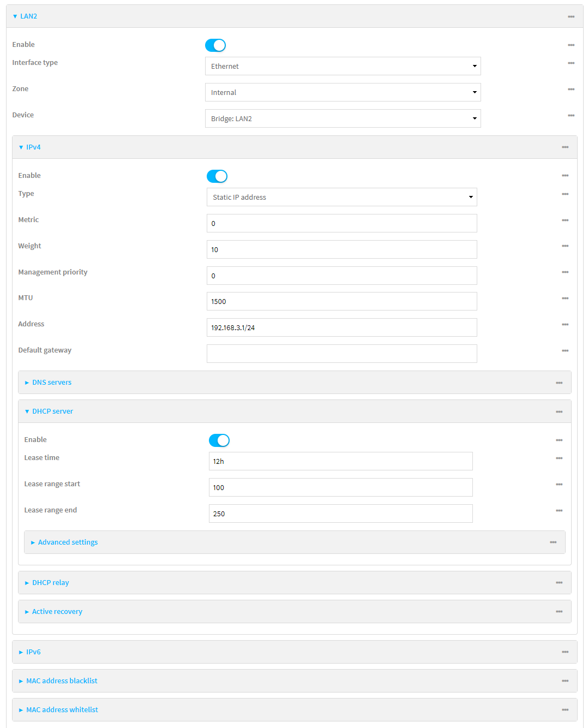Open the Zone dropdown set to Internal
This screenshot has width=588, height=728.
[343, 92]
